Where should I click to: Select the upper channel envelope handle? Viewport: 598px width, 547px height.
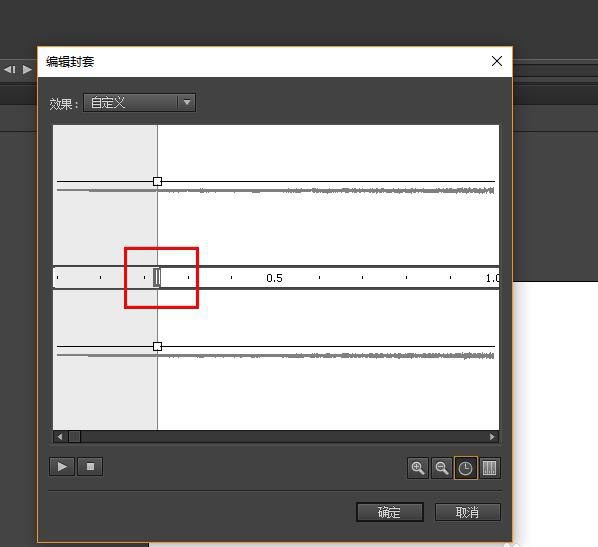coord(158,181)
